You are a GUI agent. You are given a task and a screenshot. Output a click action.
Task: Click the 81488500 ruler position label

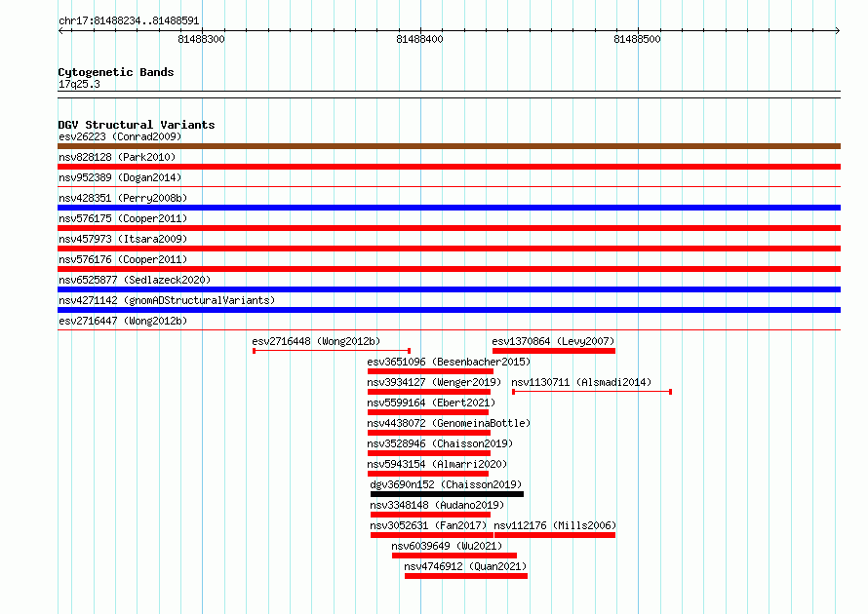point(637,39)
